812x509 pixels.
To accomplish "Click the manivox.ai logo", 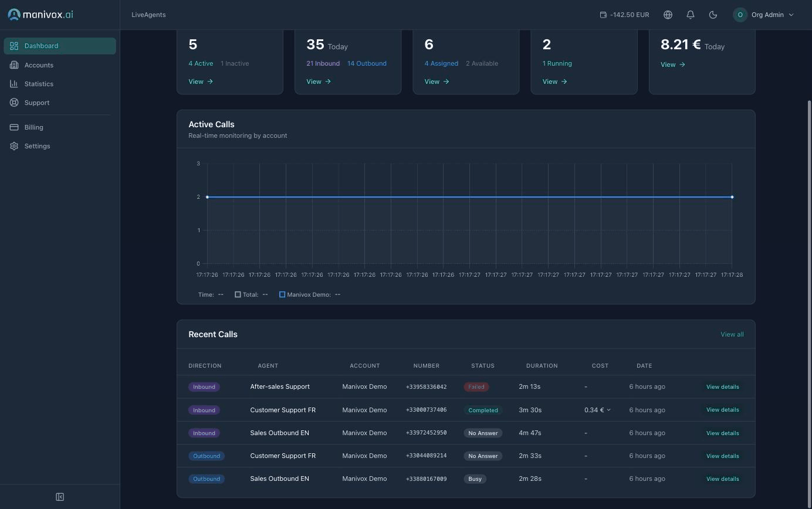I will (x=40, y=15).
